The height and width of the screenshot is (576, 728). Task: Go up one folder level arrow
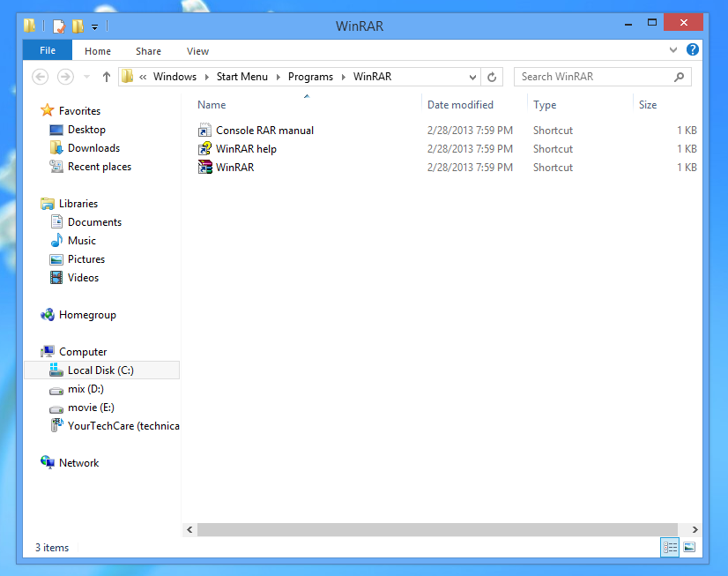click(107, 77)
